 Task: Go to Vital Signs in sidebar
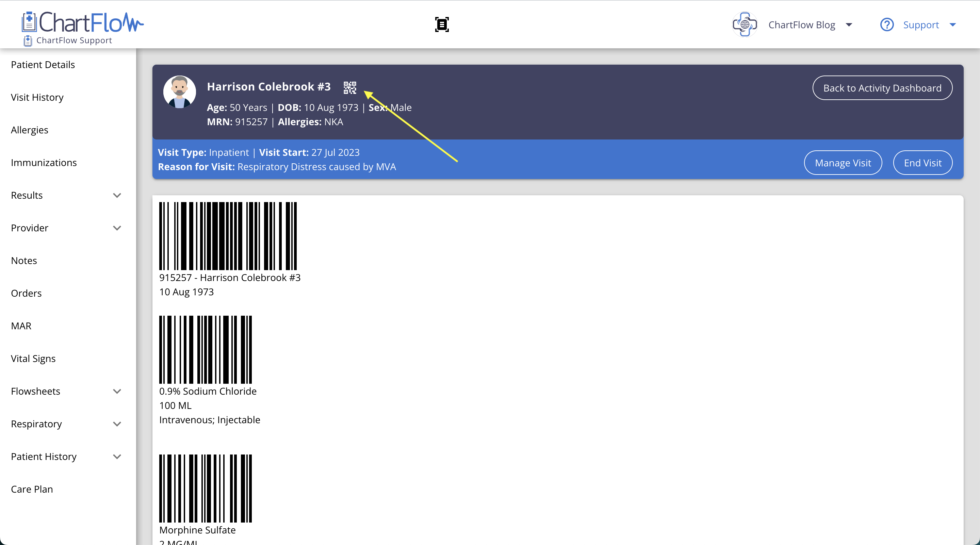click(33, 359)
